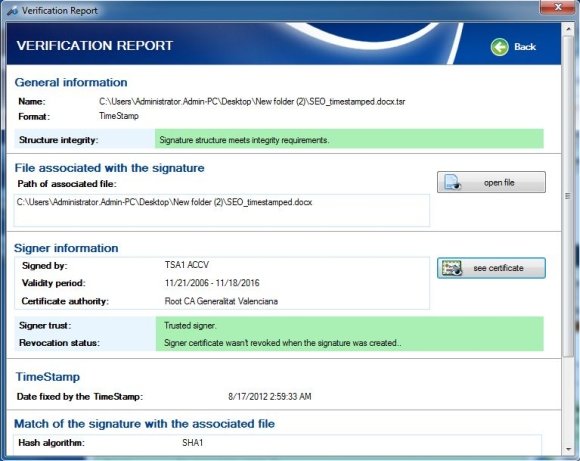Click the associated file path text box
Viewport: 580px width, 461px height.
click(x=222, y=210)
